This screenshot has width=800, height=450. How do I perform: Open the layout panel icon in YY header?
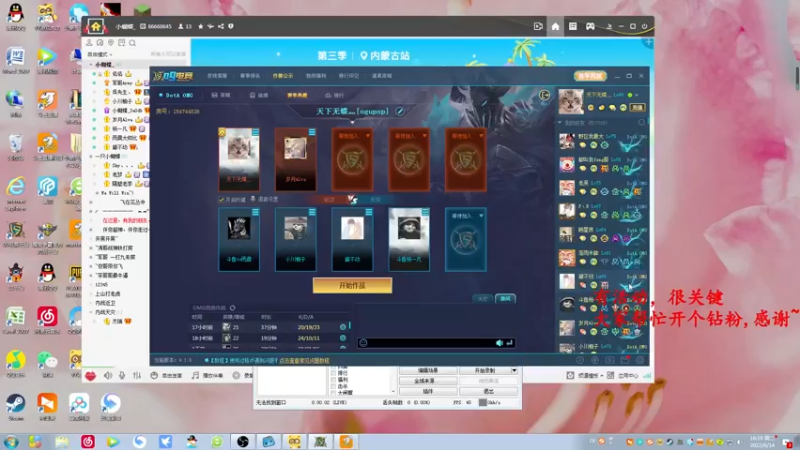tap(573, 27)
